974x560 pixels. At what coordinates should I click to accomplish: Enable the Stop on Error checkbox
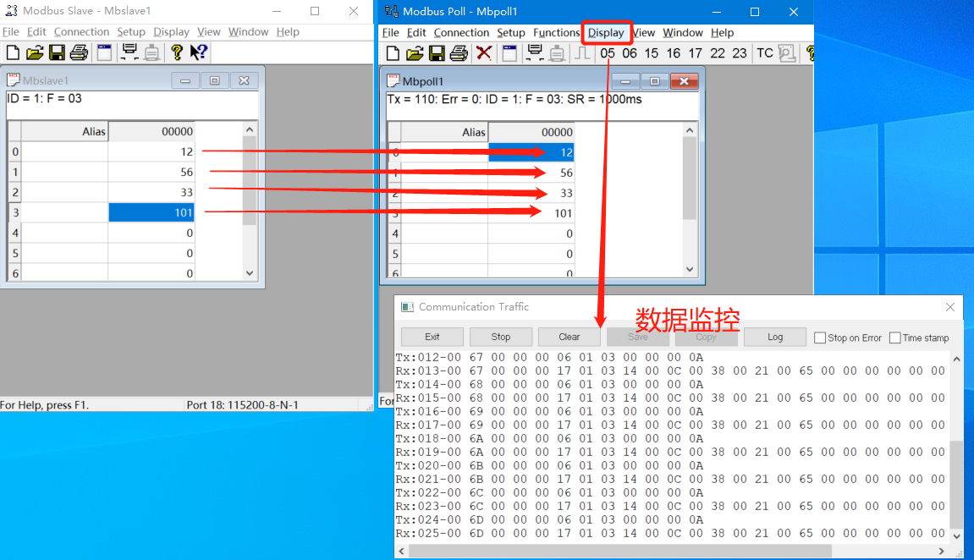click(x=820, y=338)
